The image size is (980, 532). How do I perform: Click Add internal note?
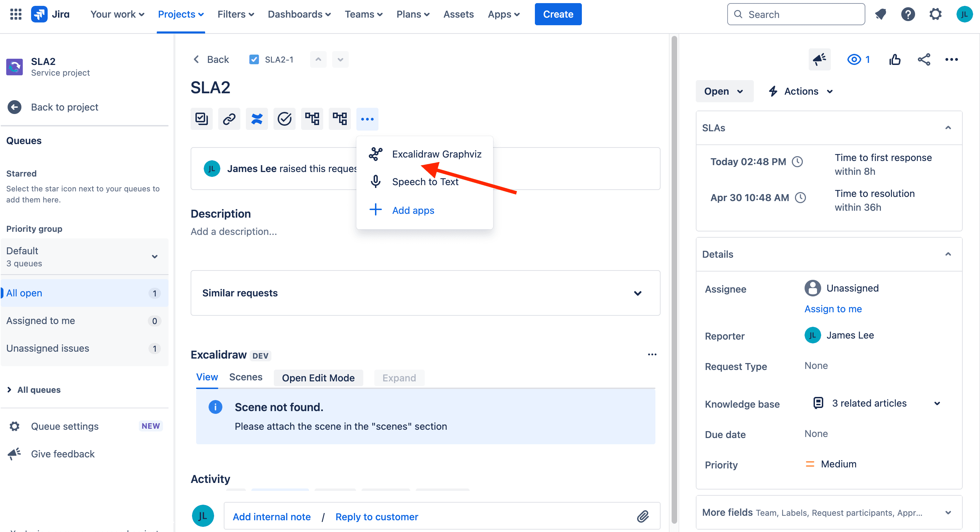coord(271,517)
